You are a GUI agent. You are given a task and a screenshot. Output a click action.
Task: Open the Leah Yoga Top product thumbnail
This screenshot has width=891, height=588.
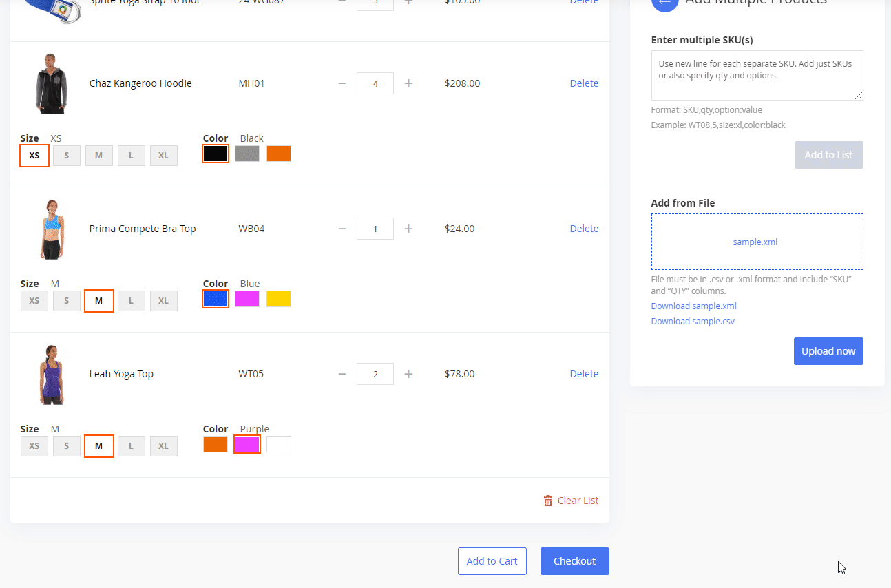pos(52,374)
